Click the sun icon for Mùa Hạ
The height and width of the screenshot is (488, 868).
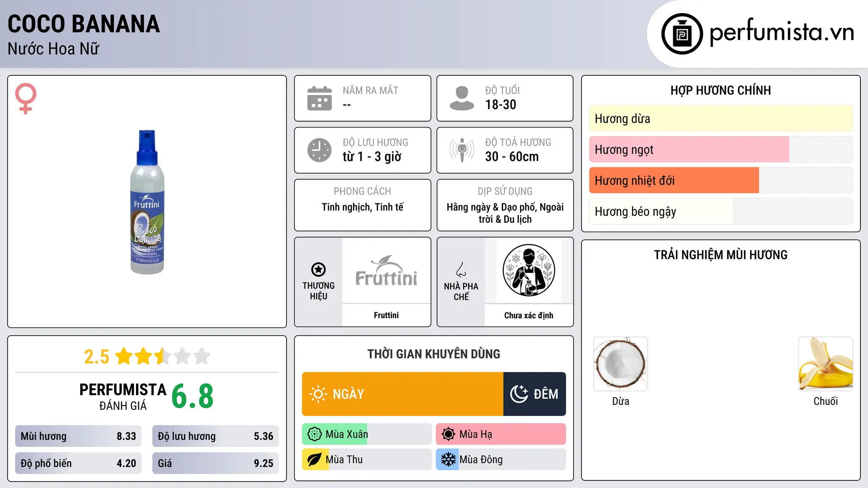point(448,434)
